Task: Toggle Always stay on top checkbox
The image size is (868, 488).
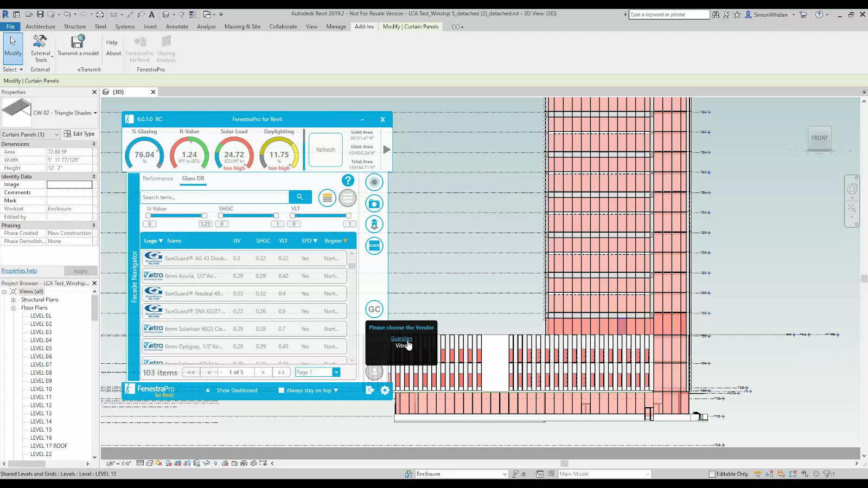Action: tap(281, 390)
